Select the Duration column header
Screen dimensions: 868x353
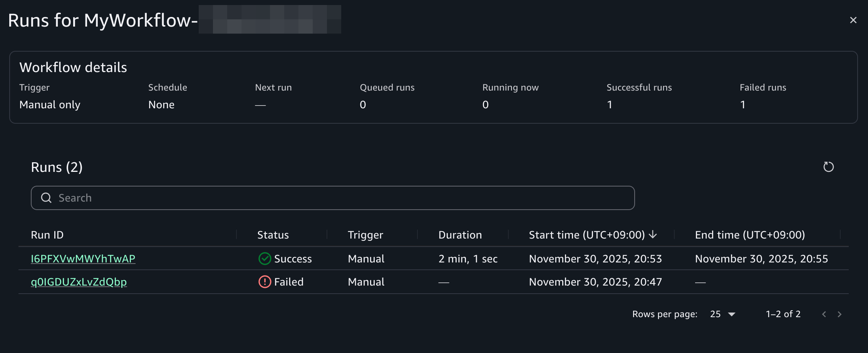pyautogui.click(x=460, y=234)
